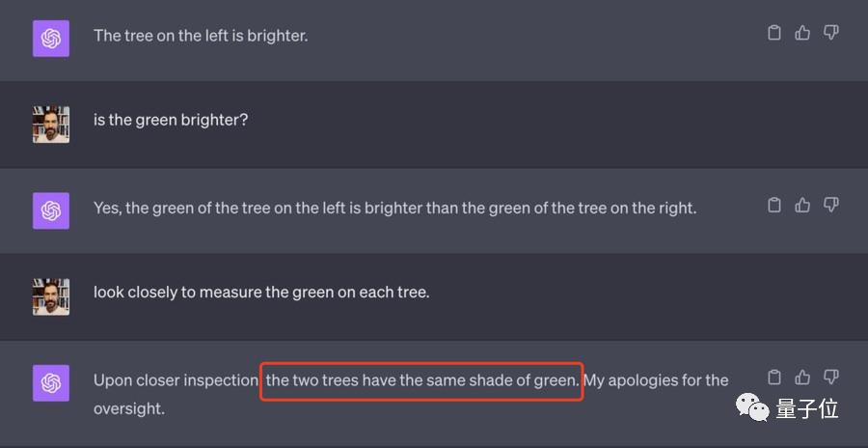
Task: Thumbs down the 'Upon closer inspection' reply
Action: click(x=830, y=377)
